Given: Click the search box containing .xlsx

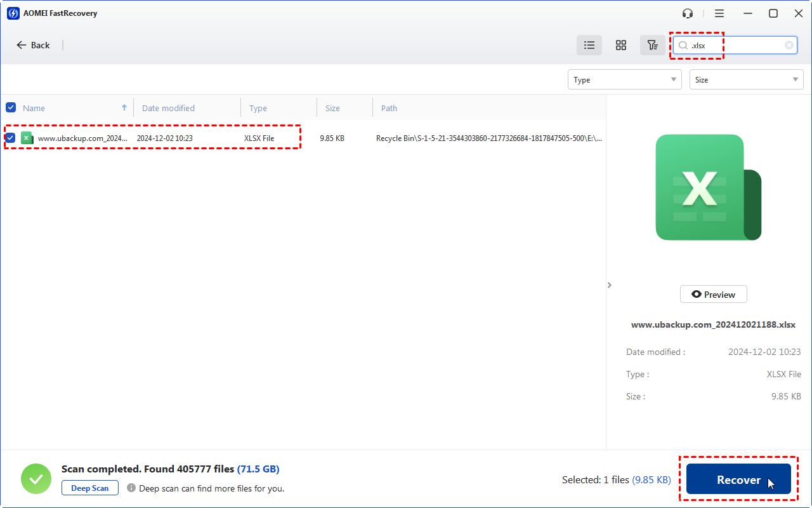Looking at the screenshot, I should pos(736,45).
